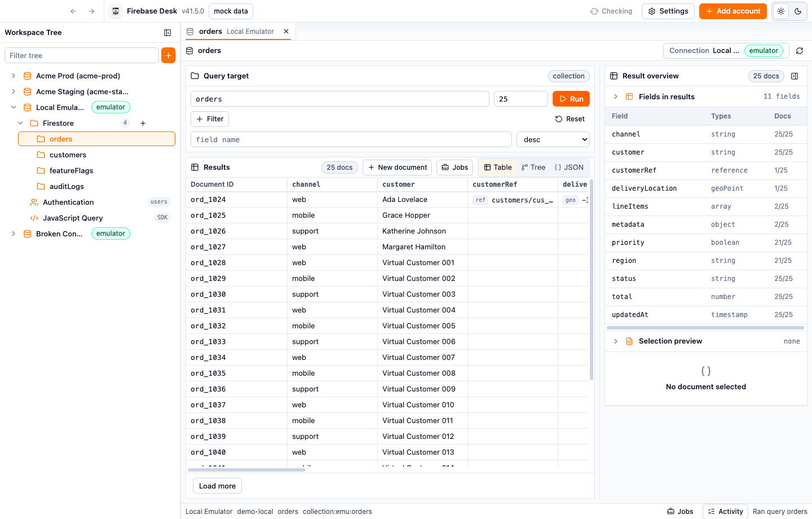Image resolution: width=812 pixels, height=519 pixels.
Task: Select the orders collection in tree
Action: coord(96,139)
